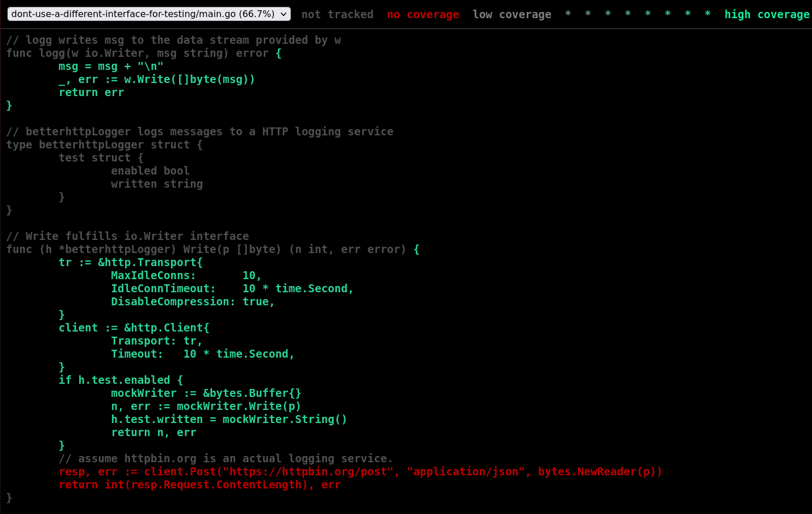This screenshot has height=514, width=812.
Task: Click the fourth coverage intensity asterisk
Action: pos(627,14)
